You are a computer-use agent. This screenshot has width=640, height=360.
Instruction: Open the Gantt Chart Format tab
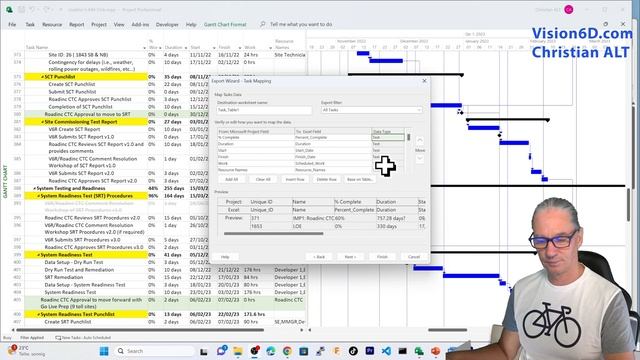point(225,24)
